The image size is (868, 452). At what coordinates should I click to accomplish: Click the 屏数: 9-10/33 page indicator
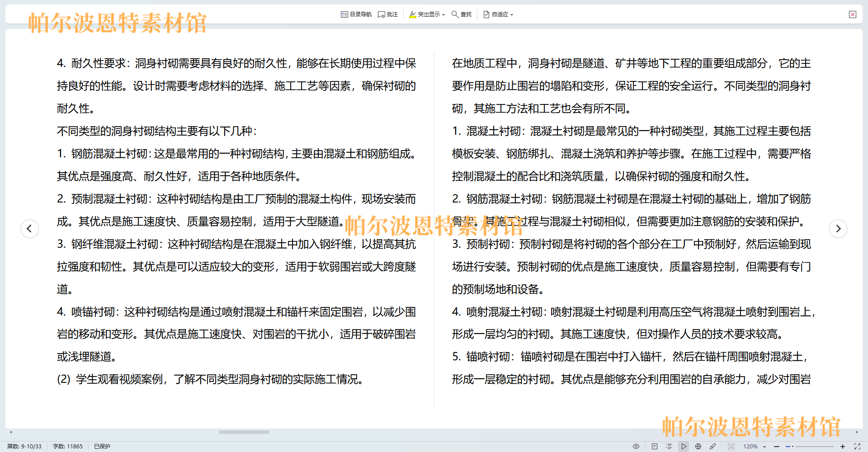point(24,446)
